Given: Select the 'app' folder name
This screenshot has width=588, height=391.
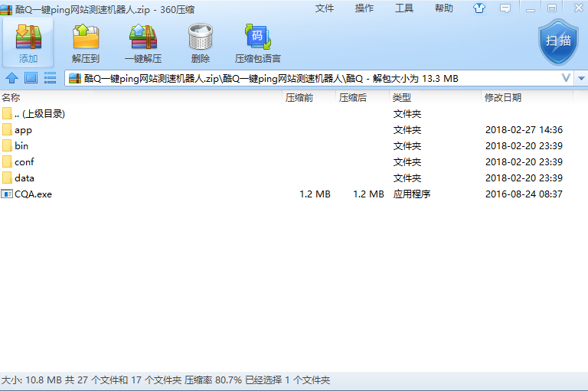Looking at the screenshot, I should tap(23, 130).
